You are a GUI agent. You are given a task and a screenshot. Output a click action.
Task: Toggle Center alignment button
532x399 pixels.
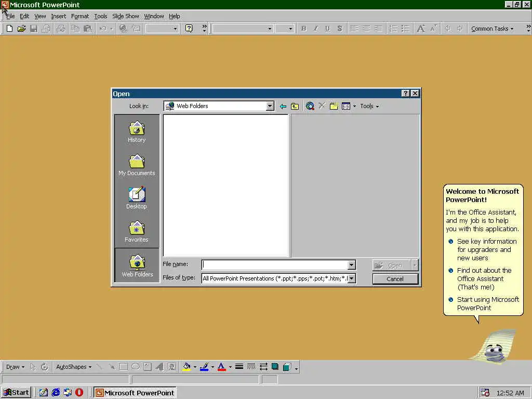(366, 29)
